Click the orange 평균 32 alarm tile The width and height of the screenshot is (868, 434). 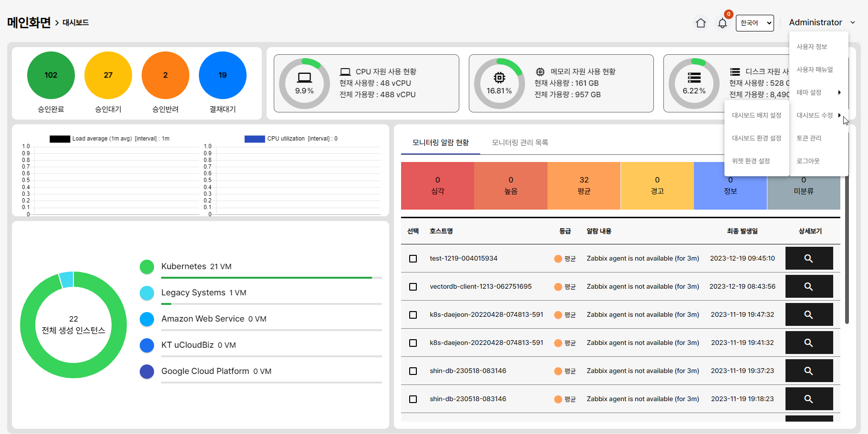click(x=584, y=185)
